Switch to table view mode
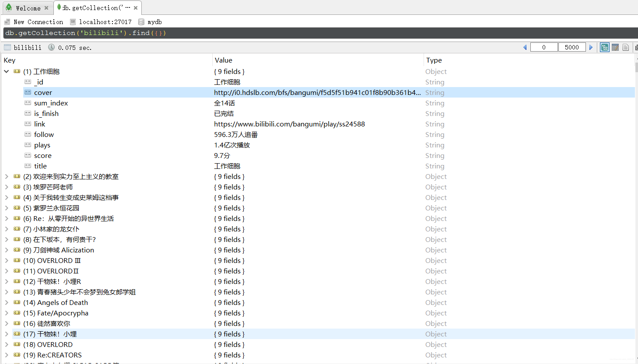Screen dimensions: 638x364 click(615, 47)
